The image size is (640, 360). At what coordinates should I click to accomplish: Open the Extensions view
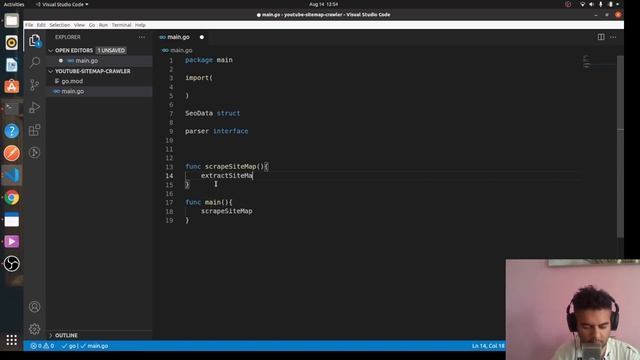click(35, 130)
